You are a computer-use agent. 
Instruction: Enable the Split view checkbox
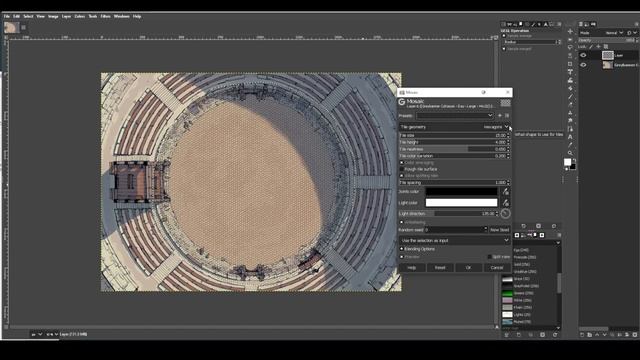489,257
